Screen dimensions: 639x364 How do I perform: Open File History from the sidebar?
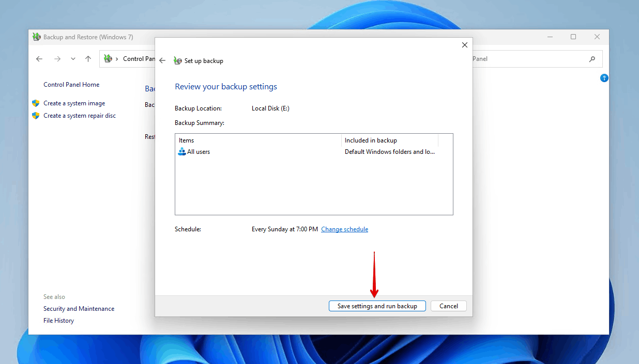58,320
